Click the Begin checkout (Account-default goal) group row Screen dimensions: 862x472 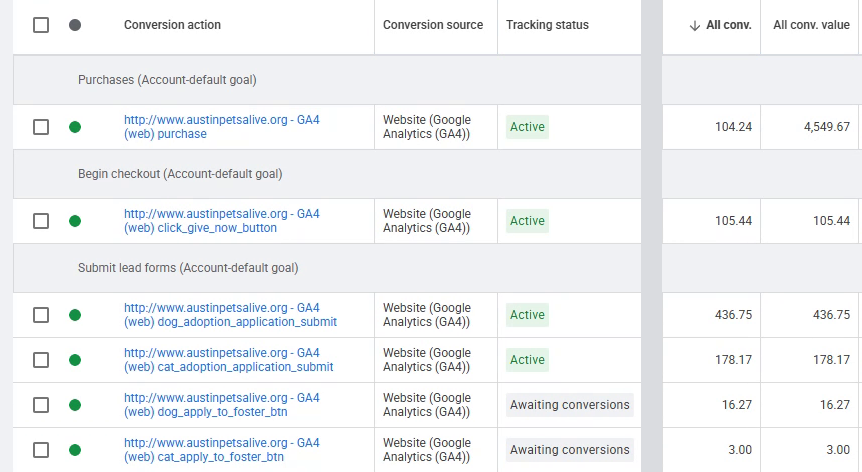(x=327, y=174)
